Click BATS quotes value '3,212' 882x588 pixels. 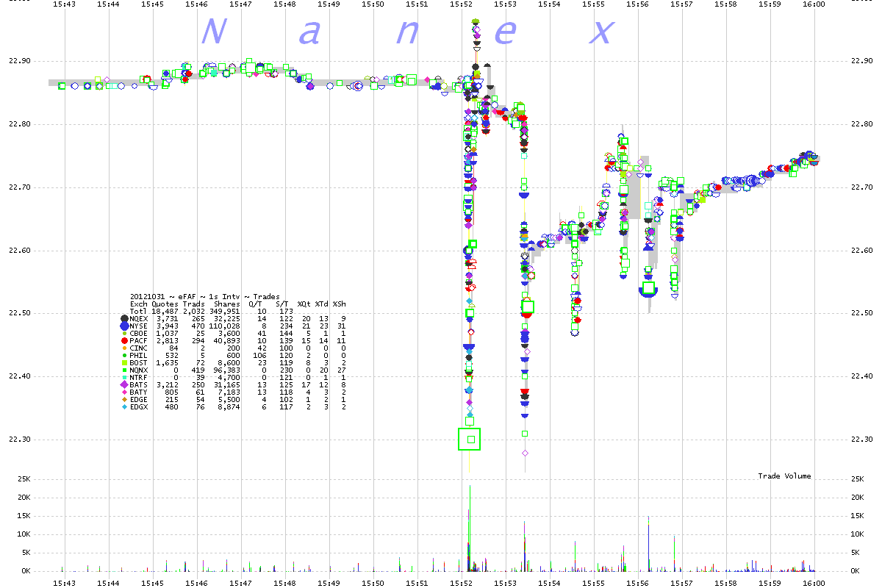168,385
